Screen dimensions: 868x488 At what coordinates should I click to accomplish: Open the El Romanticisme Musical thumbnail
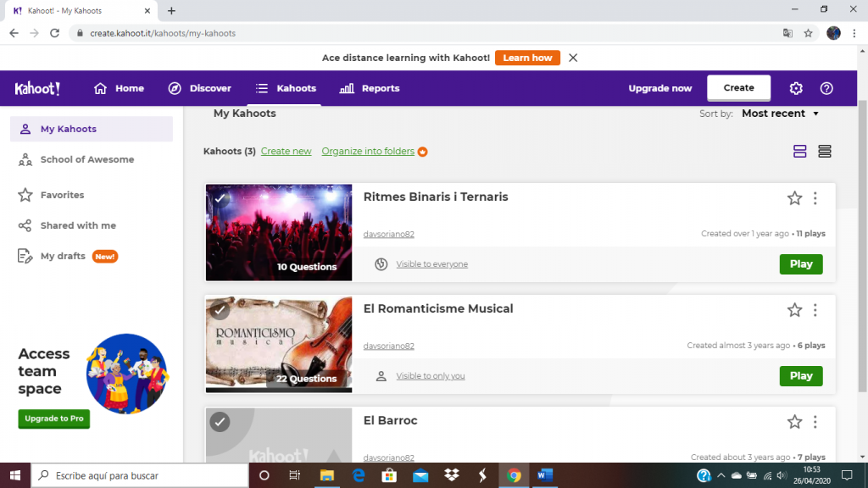pos(279,343)
